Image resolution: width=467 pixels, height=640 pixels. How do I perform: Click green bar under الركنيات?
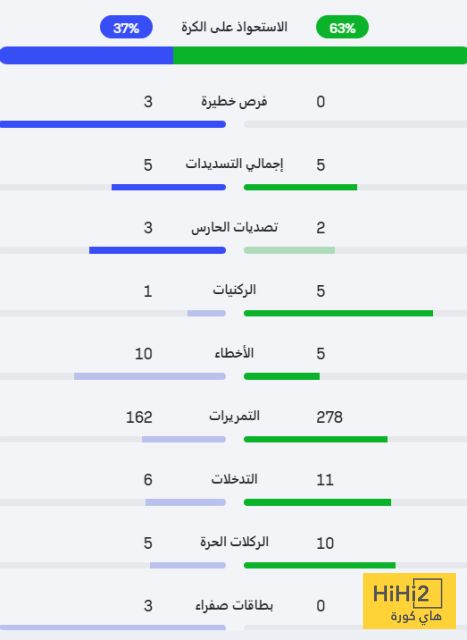(338, 313)
